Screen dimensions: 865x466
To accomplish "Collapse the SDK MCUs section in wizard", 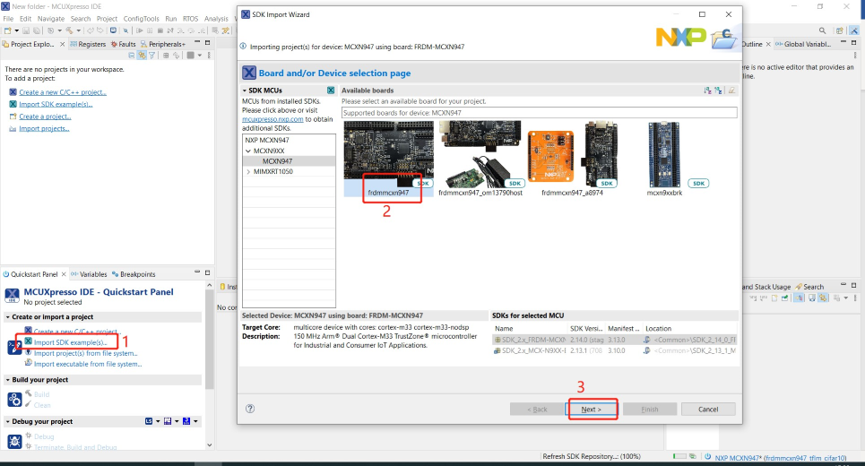I will pyautogui.click(x=245, y=90).
